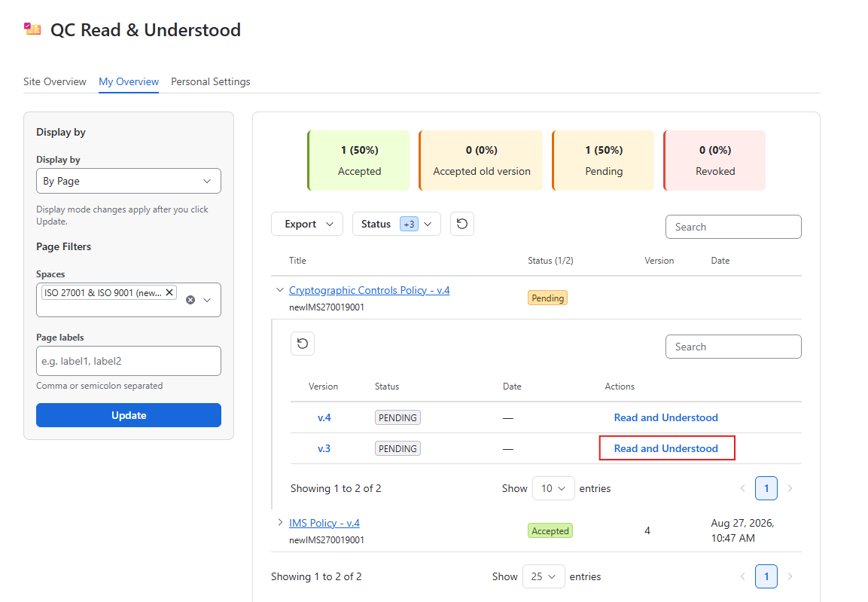Open the Personal Settings tab
This screenshot has height=602, width=868.
click(210, 81)
